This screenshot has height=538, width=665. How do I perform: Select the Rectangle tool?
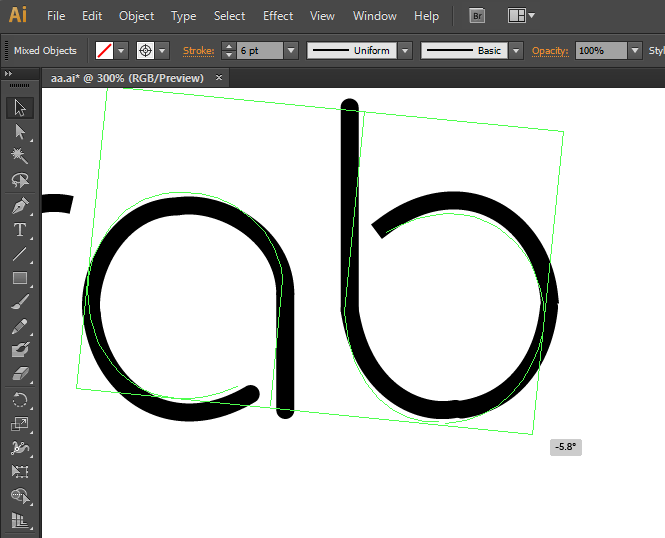pyautogui.click(x=20, y=279)
